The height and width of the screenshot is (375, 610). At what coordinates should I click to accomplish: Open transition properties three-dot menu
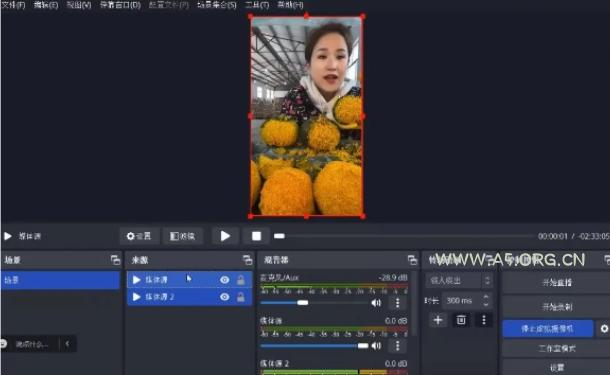pos(484,320)
